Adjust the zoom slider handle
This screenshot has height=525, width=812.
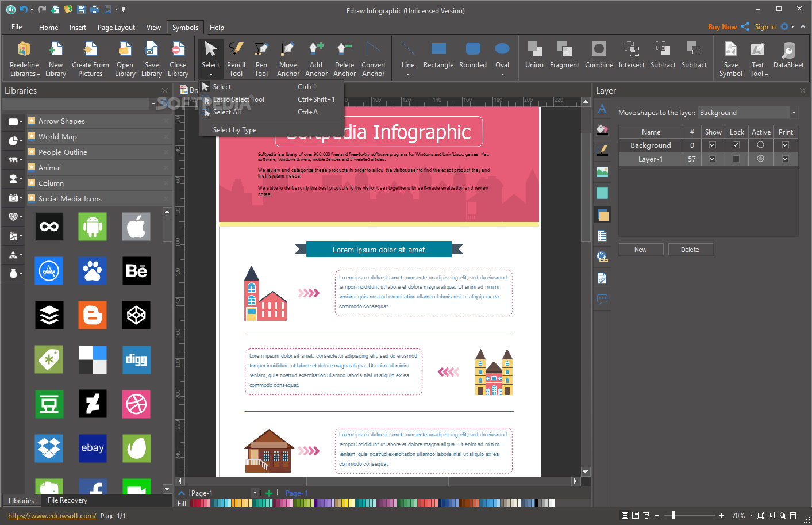674,515
